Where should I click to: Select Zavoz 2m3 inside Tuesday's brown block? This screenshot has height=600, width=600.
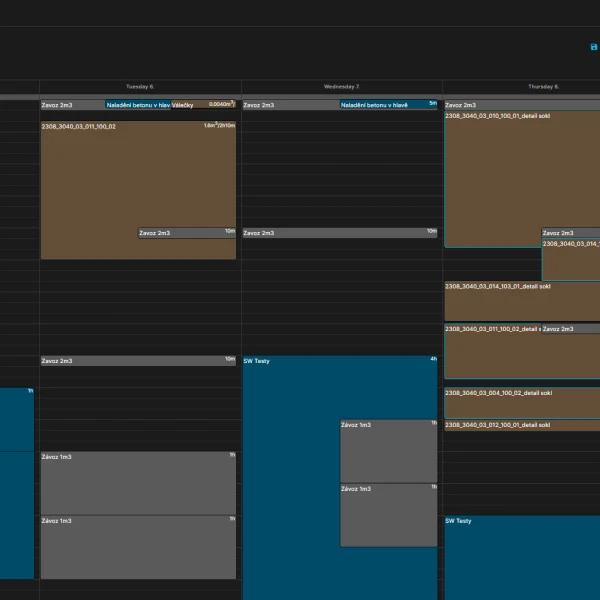tap(187, 233)
